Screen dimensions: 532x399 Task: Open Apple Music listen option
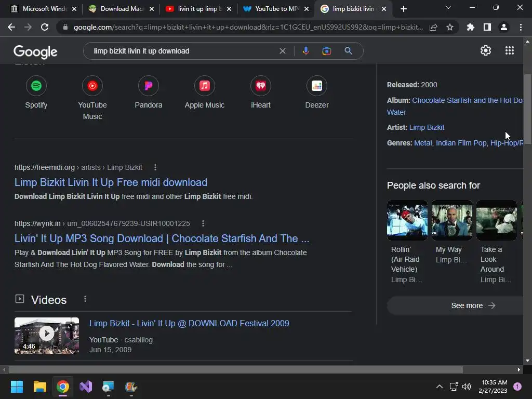point(205,92)
